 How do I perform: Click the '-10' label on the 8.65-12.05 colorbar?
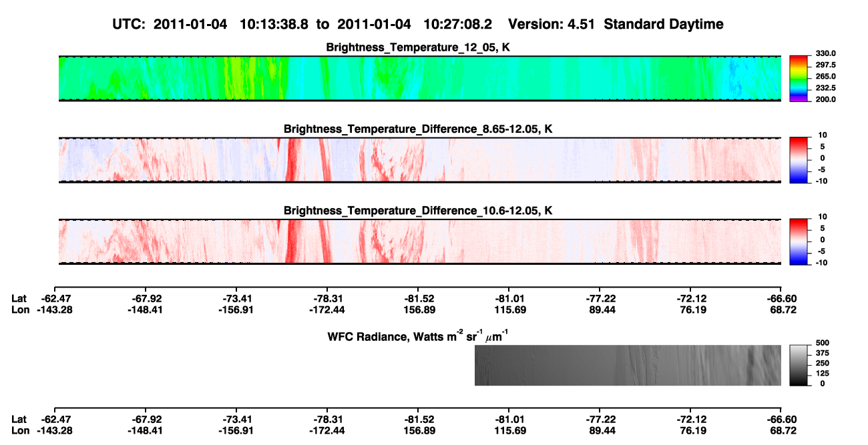point(821,181)
